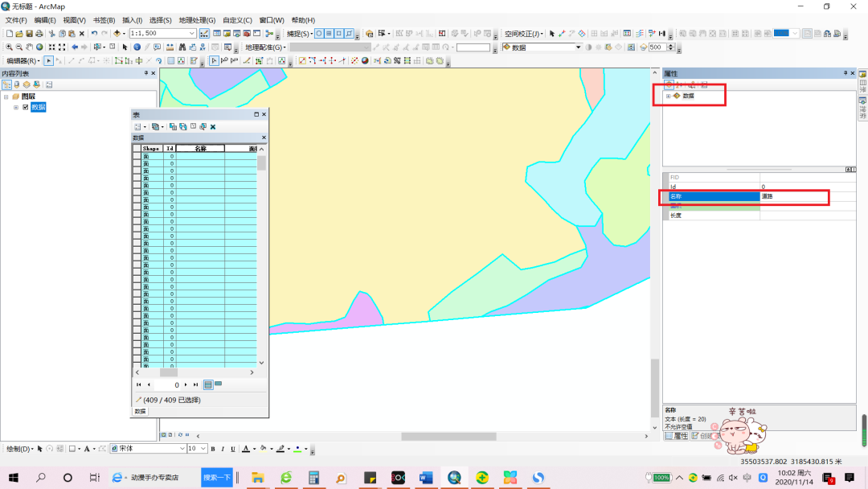Click Switch Selection in table toolbar
Image resolution: width=868 pixels, height=489 pixels.
coord(183,127)
